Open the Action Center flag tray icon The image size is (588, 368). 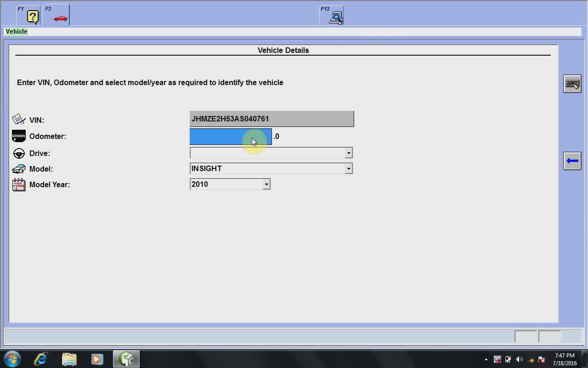(x=541, y=359)
